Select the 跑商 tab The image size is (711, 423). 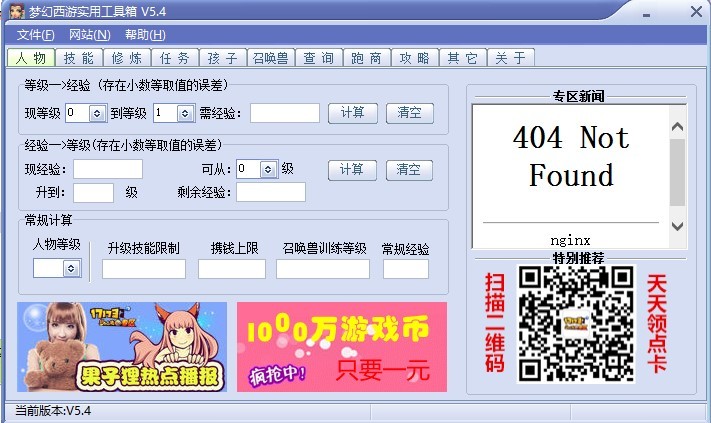[x=366, y=58]
